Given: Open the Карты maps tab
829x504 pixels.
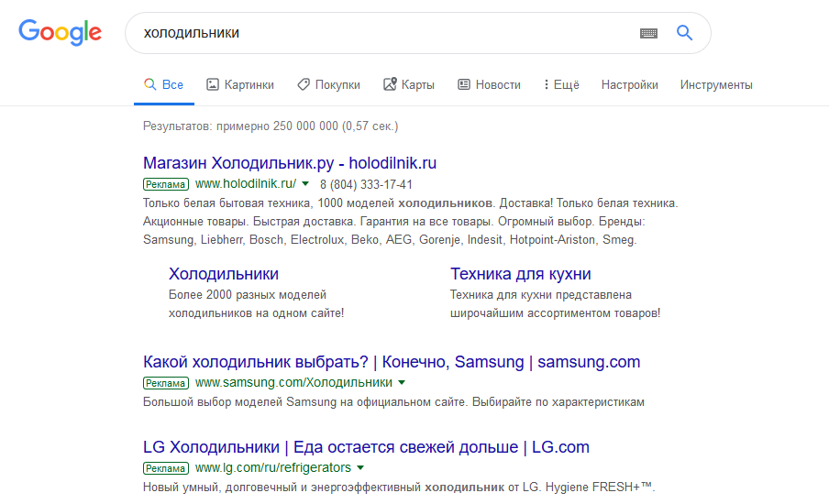Looking at the screenshot, I should click(x=408, y=84).
